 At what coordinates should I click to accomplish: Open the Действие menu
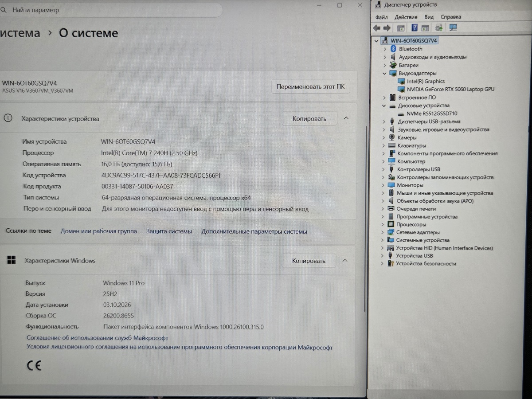pos(406,17)
